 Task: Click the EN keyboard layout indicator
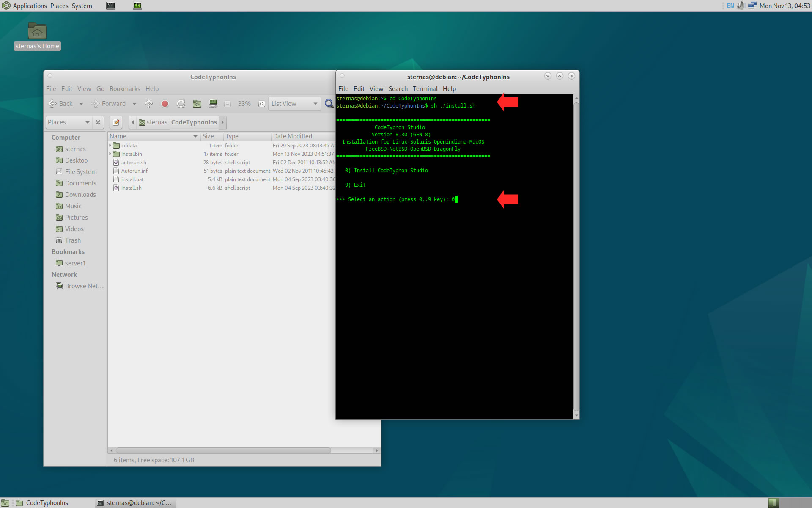[730, 6]
